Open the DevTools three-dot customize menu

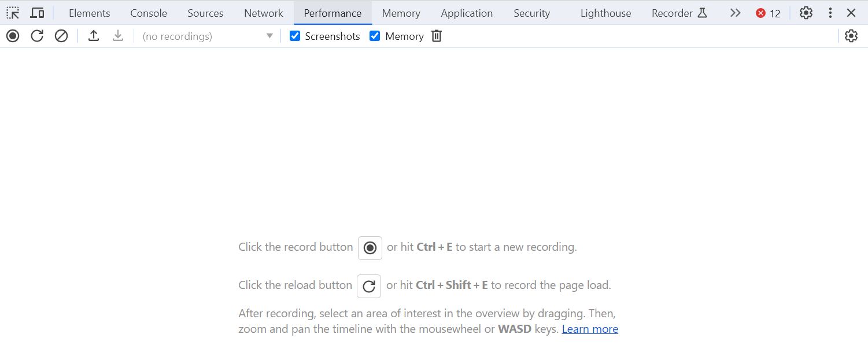pyautogui.click(x=830, y=13)
